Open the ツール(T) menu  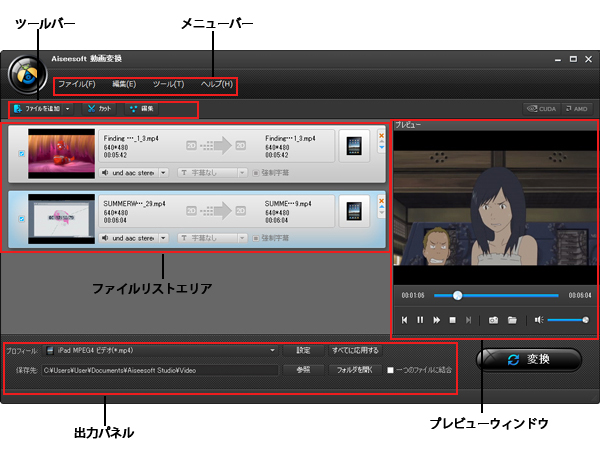[x=168, y=84]
